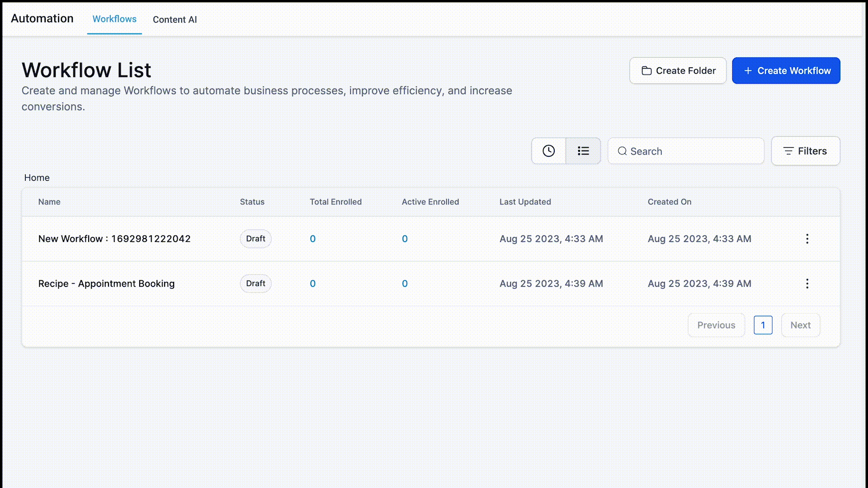Switch to the list view toggle
Image resolution: width=868 pixels, height=488 pixels.
point(583,151)
